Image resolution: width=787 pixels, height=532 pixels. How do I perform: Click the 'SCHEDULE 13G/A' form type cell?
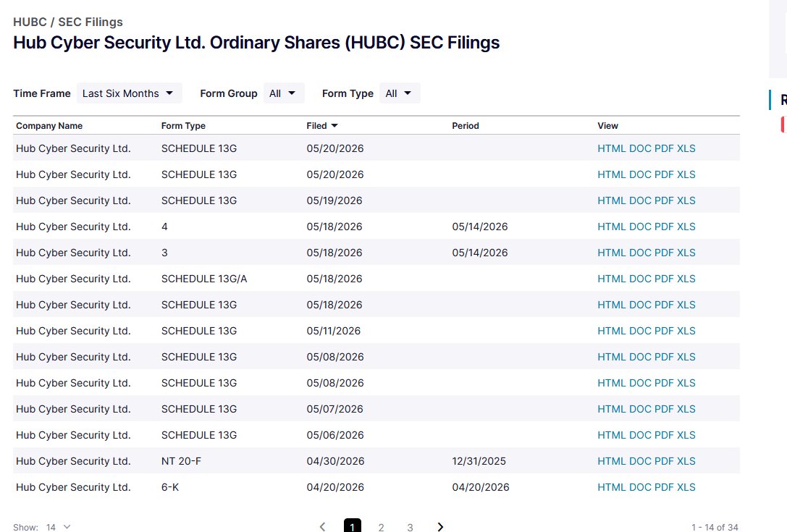coord(204,279)
